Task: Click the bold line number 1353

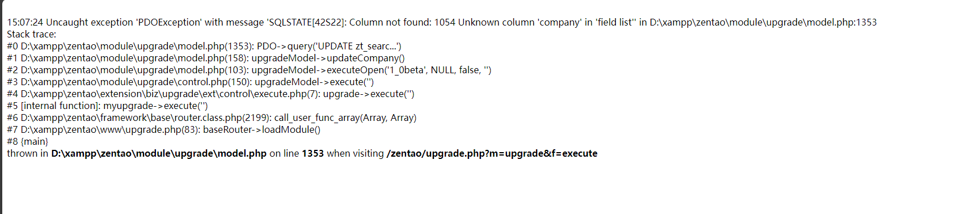Action: coord(312,153)
